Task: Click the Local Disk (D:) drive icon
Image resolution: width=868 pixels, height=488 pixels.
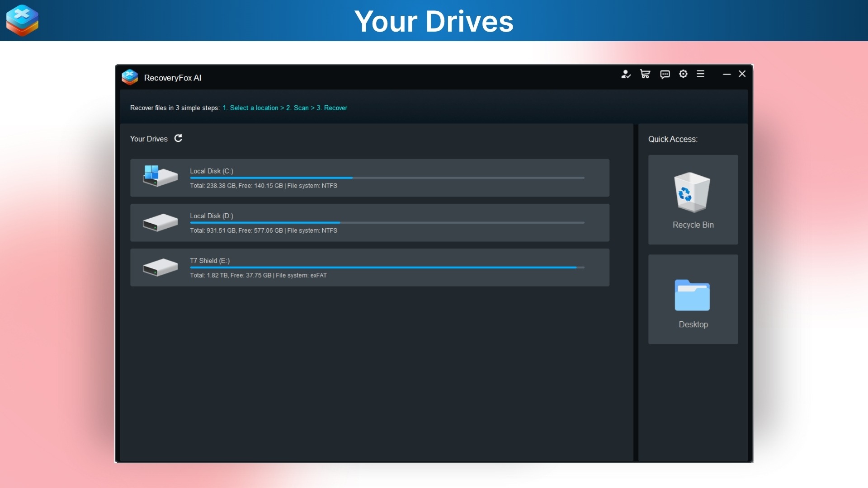Action: [160, 222]
